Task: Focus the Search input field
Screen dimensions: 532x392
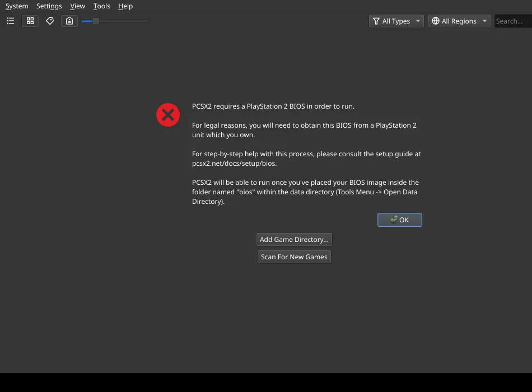Action: pyautogui.click(x=514, y=21)
